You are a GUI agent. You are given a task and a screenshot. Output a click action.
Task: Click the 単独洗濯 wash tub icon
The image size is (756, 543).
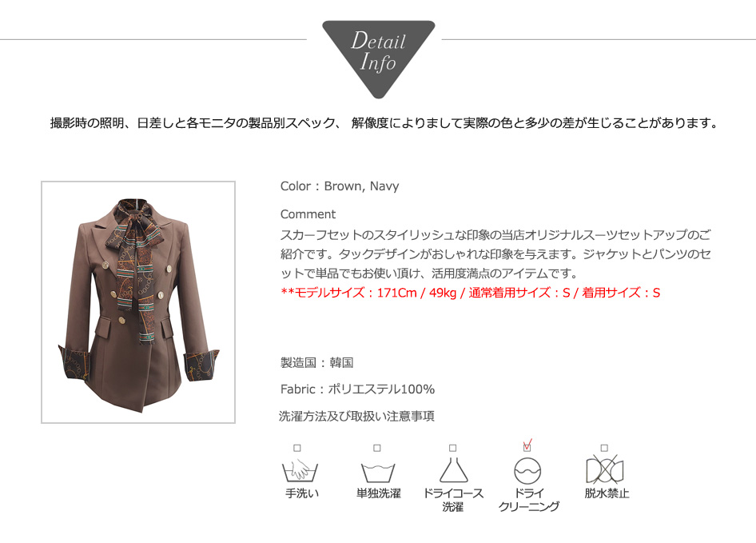(378, 473)
